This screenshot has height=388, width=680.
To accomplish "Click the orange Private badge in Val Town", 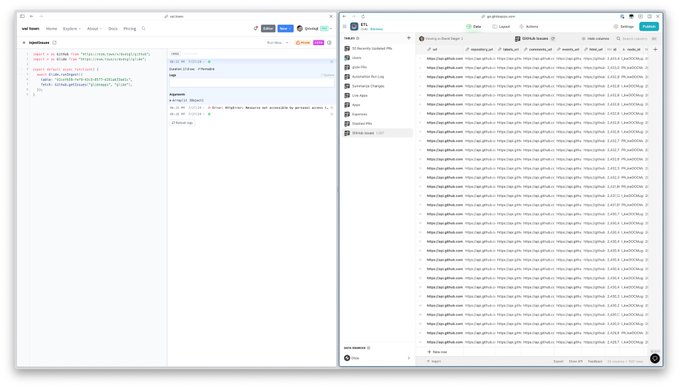I will point(303,42).
